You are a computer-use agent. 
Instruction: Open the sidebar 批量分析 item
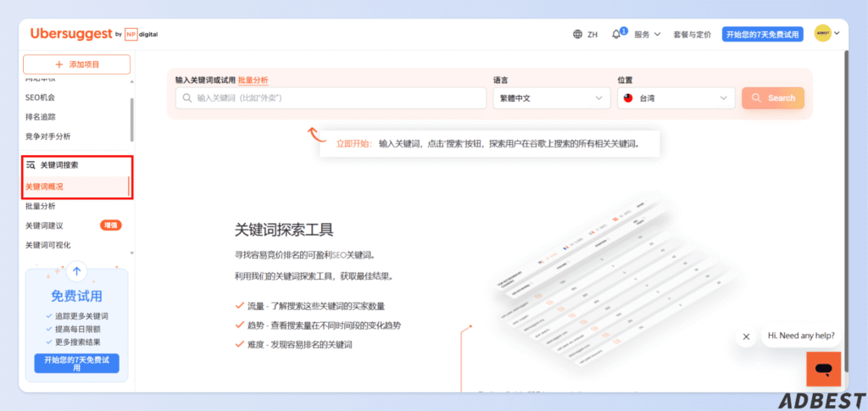pos(40,206)
